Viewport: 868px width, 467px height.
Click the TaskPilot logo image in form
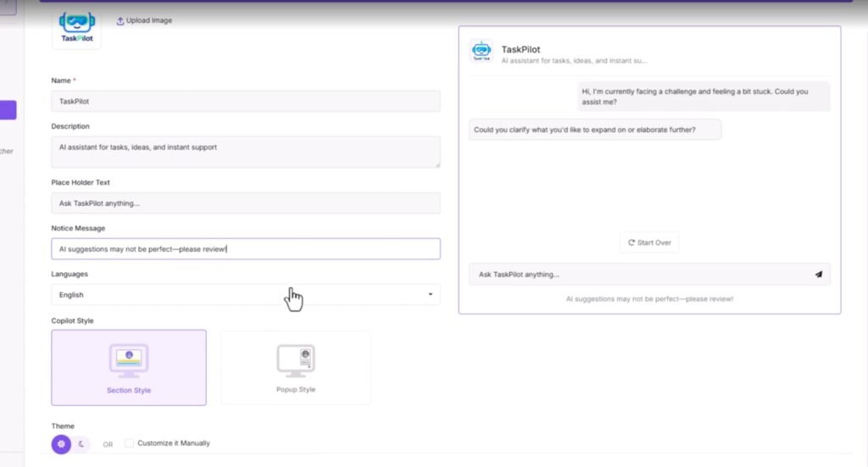click(76, 27)
